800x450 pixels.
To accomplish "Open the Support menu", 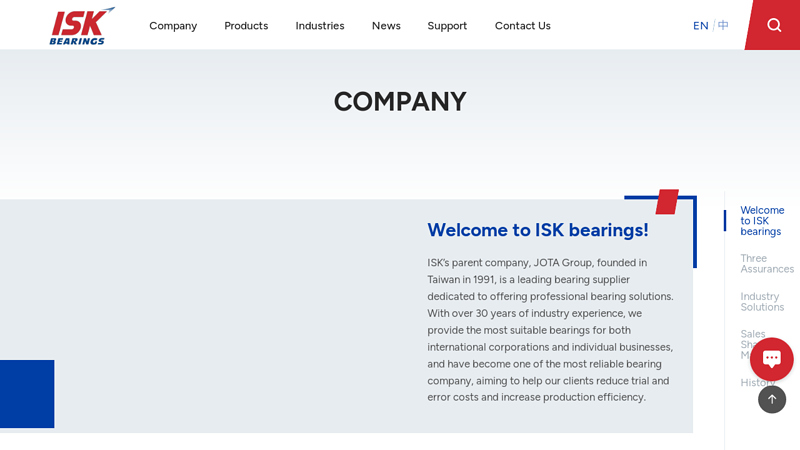I will tap(447, 26).
